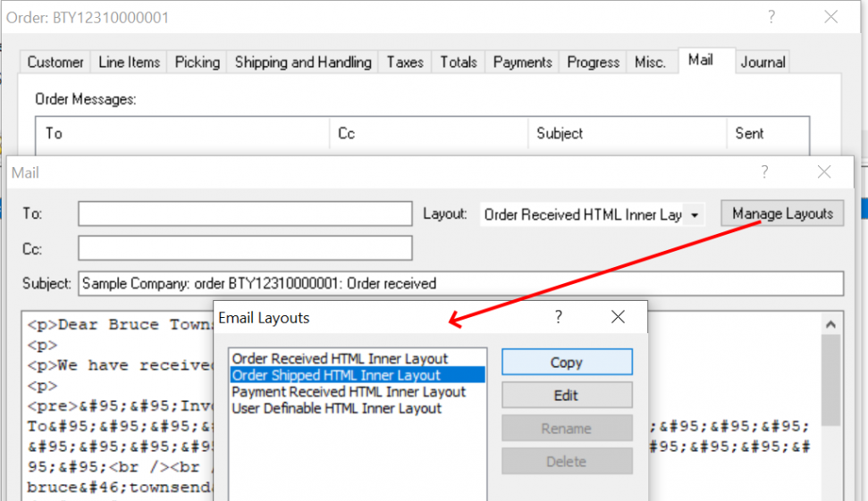Expand the Layout dropdown
Image resolution: width=868 pixels, height=501 pixels.
click(695, 215)
